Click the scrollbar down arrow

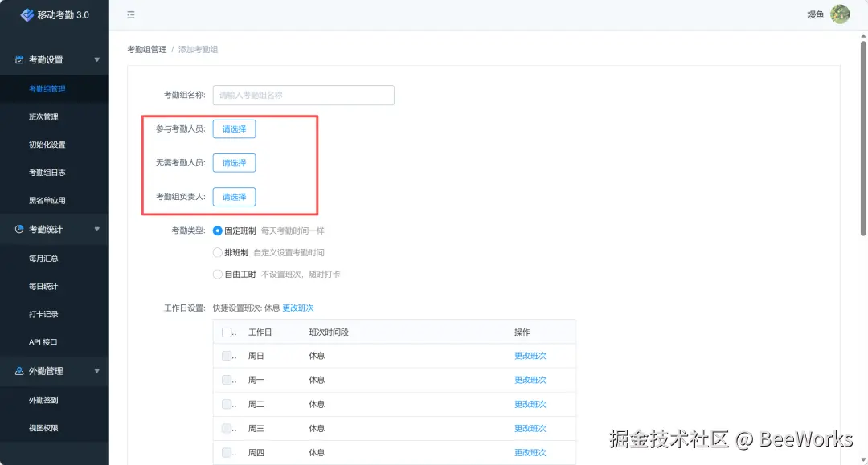(x=863, y=460)
